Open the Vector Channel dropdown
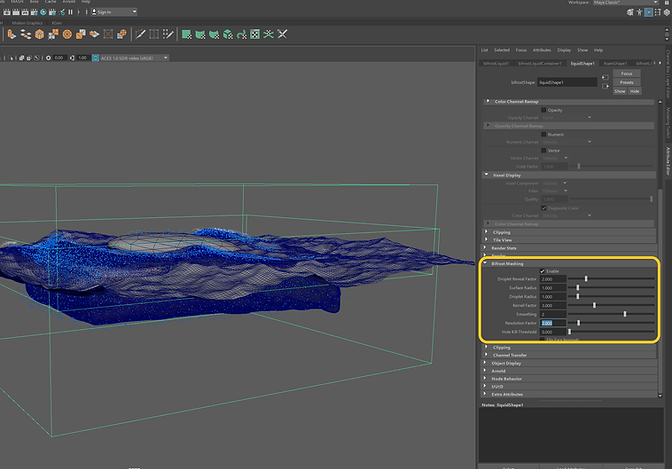Screen dimensions: 672x469 555,158
